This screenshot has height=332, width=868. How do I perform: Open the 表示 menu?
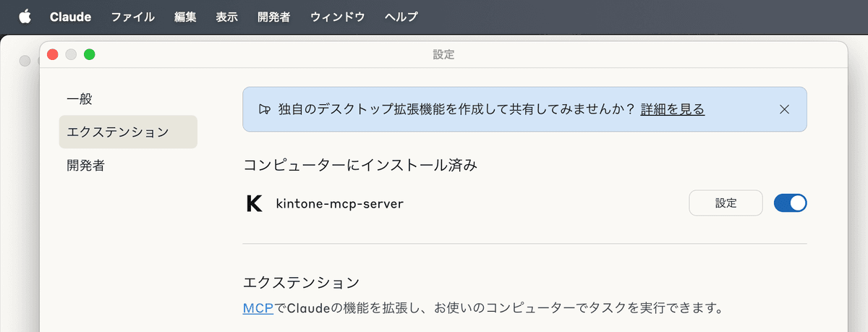(x=226, y=17)
